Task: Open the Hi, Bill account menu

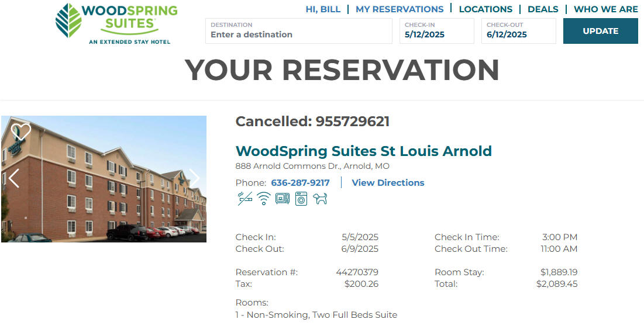Action: (323, 9)
